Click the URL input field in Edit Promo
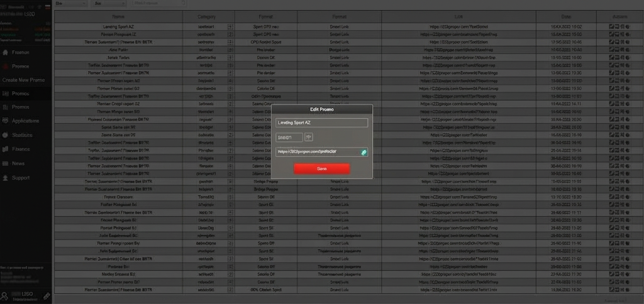This screenshot has width=644, height=304. click(x=321, y=152)
